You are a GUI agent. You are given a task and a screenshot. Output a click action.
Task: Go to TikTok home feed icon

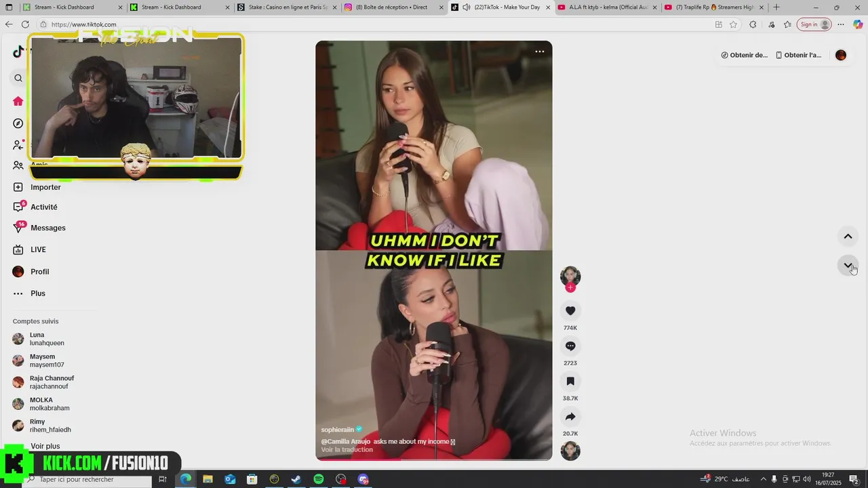coord(18,101)
